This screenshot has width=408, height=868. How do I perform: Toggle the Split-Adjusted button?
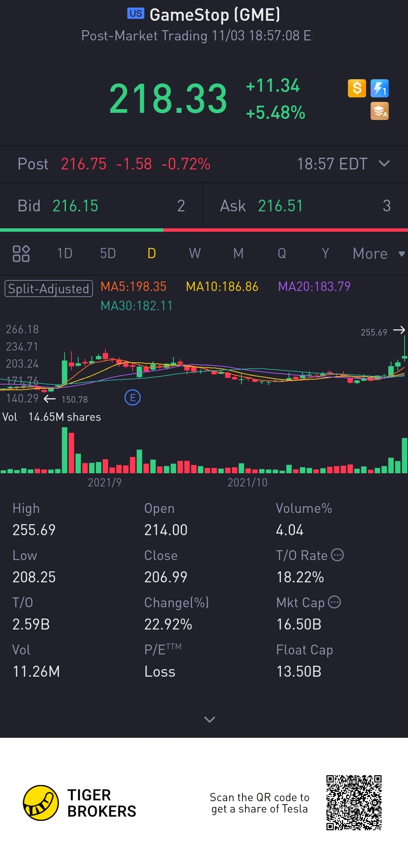[49, 289]
